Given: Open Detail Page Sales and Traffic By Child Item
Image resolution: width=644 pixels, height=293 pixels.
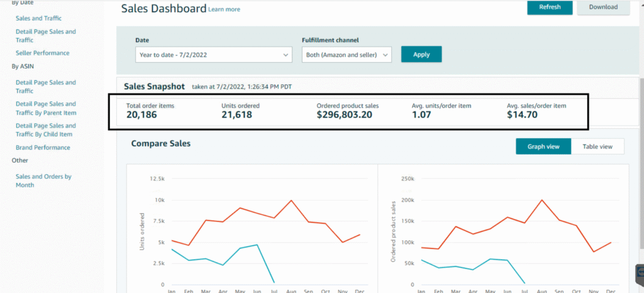Looking at the screenshot, I should coord(45,130).
